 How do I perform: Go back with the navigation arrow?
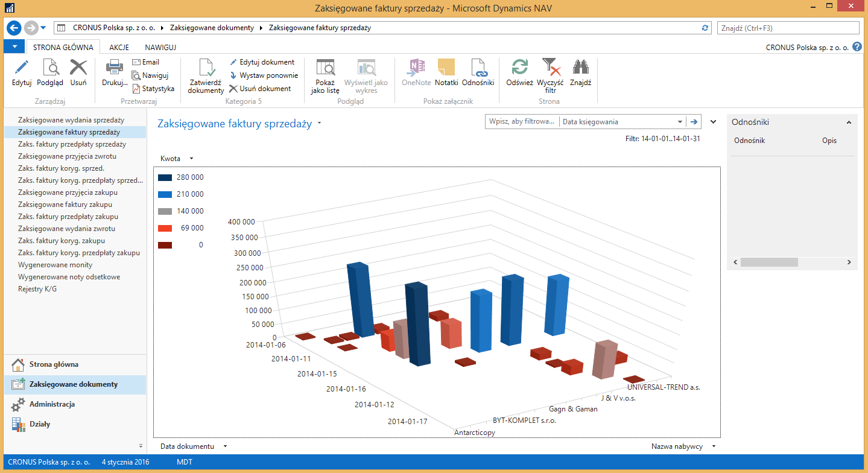(14, 28)
